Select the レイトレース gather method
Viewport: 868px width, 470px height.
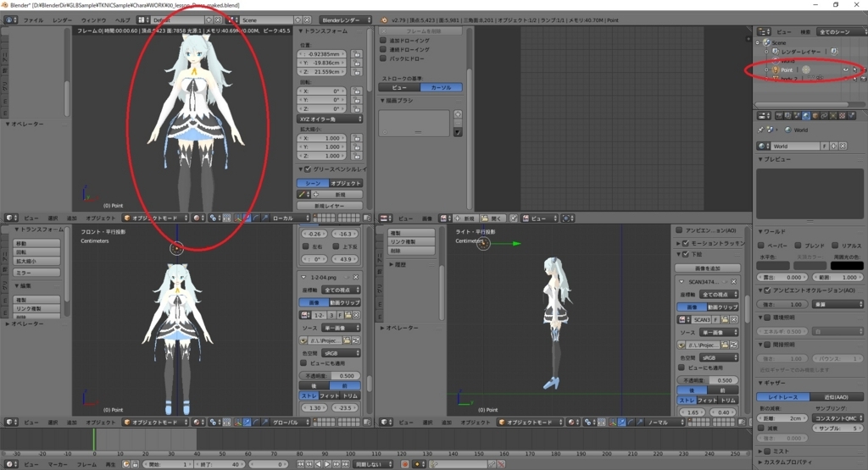pos(783,397)
